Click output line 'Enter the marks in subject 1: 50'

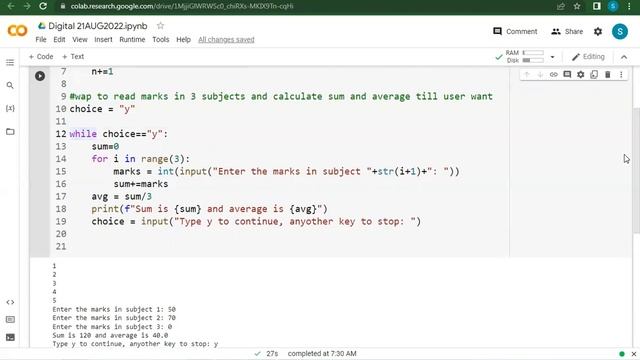(114, 309)
